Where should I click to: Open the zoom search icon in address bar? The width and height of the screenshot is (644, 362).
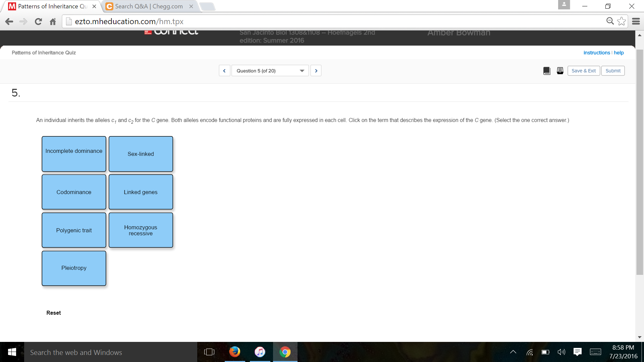tap(610, 20)
